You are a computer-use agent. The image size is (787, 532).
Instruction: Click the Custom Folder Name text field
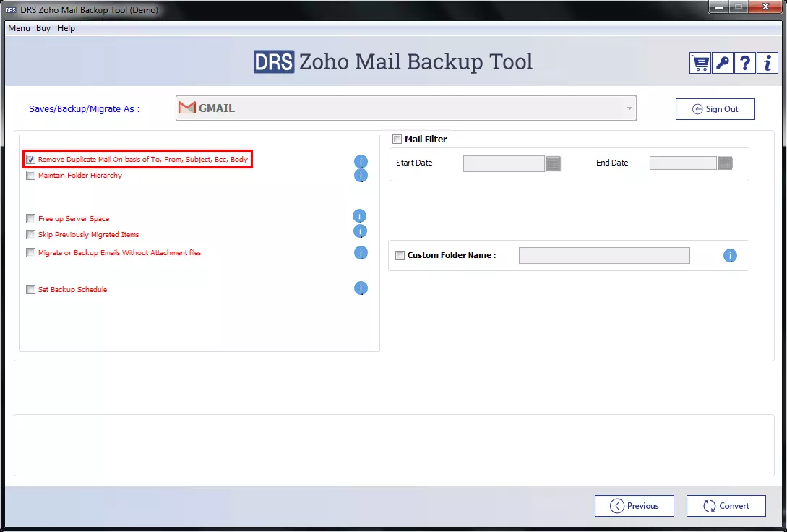[604, 255]
